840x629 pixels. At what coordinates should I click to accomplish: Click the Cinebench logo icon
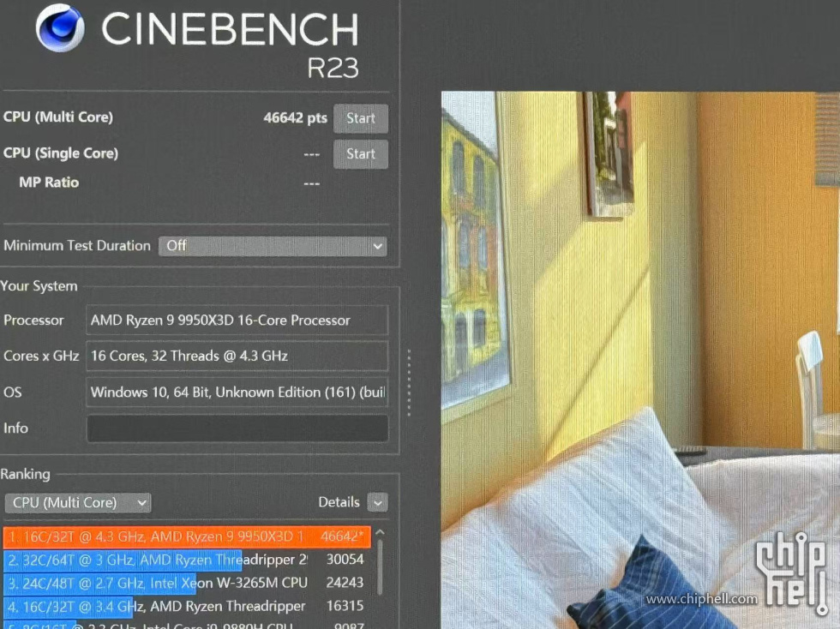(x=60, y=28)
